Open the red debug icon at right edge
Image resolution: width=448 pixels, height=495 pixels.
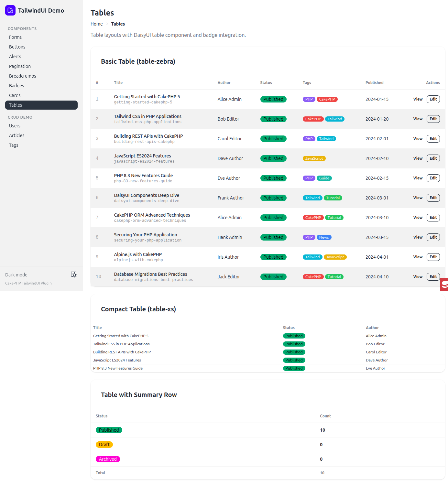[x=444, y=285]
